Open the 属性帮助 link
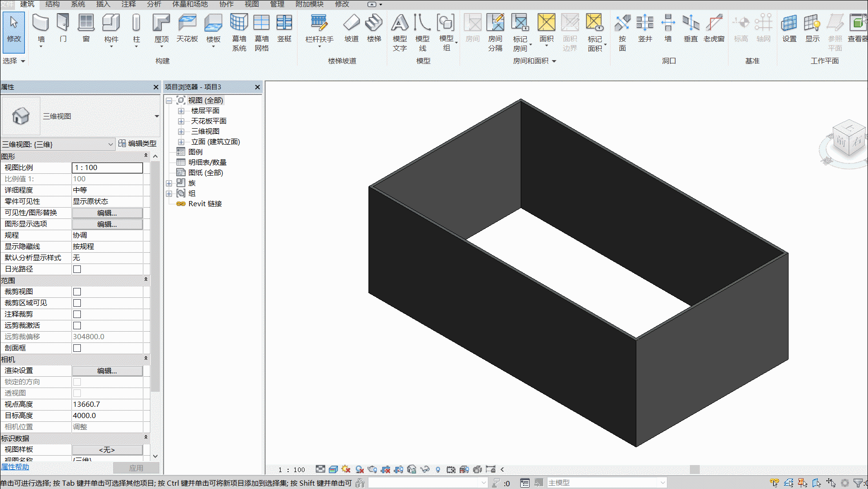This screenshot has width=868, height=489. [15, 467]
